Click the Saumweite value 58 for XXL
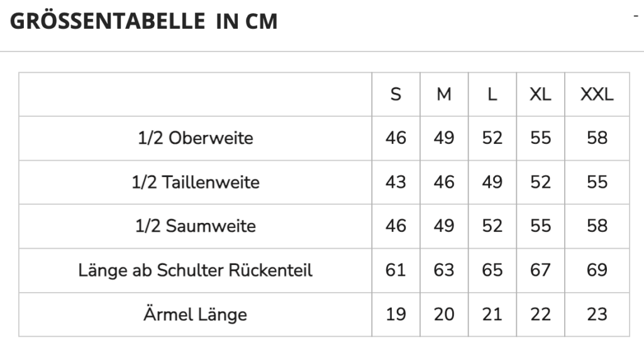The width and height of the screenshot is (644, 353). [597, 226]
